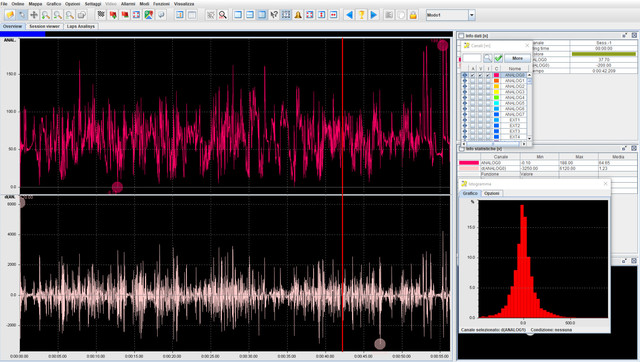The height and width of the screenshot is (362, 640).
Task: Click the yellow warning bell alarm icon
Action: [298, 15]
